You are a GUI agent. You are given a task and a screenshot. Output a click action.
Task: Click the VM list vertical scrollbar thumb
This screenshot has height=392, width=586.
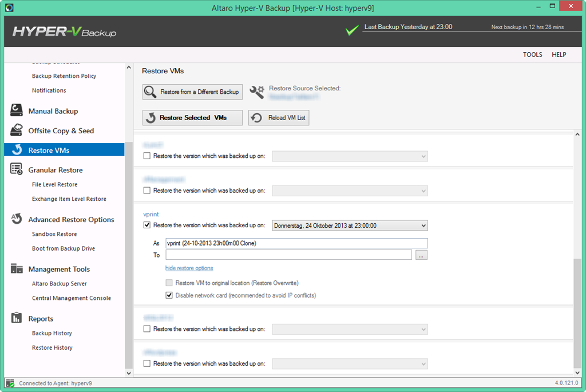577,313
